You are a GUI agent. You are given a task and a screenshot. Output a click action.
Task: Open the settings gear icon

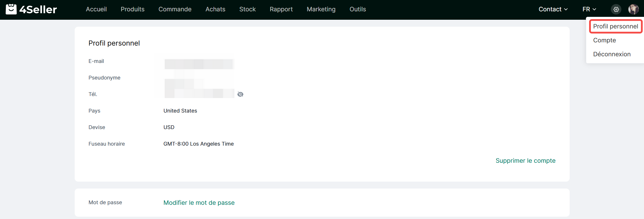click(616, 9)
